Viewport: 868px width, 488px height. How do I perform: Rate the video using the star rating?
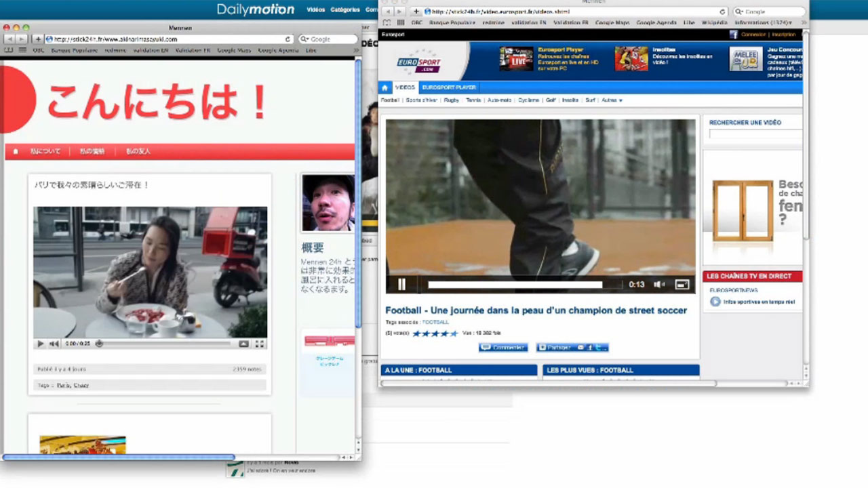(x=435, y=333)
